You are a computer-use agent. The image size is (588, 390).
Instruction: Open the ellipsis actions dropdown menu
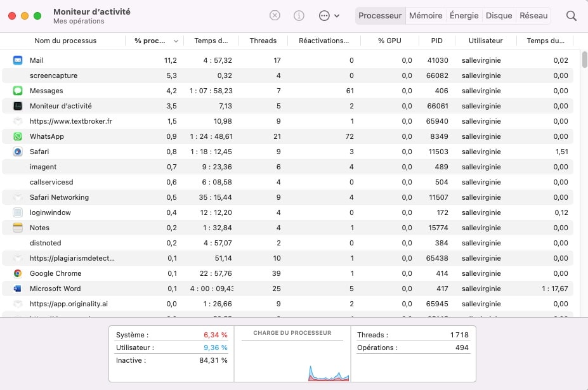click(324, 16)
